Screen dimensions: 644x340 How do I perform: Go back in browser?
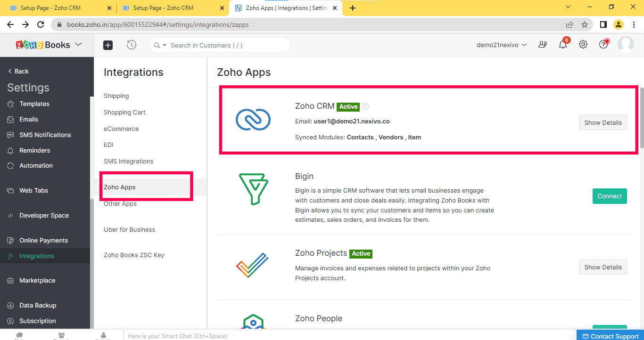pyautogui.click(x=10, y=24)
